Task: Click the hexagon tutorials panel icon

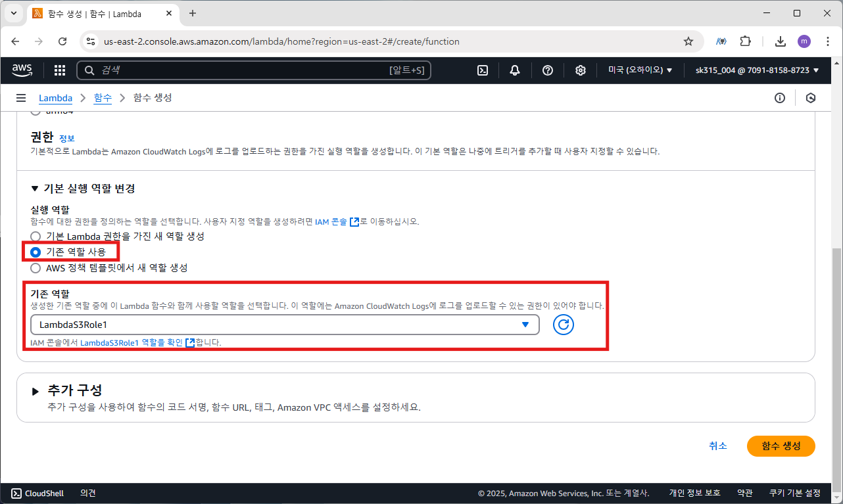Action: [x=811, y=98]
